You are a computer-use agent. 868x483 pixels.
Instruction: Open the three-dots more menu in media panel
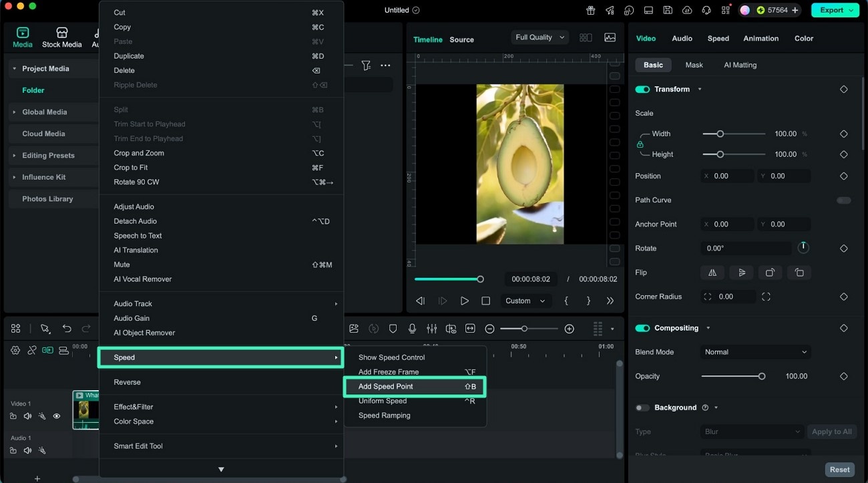tap(385, 65)
